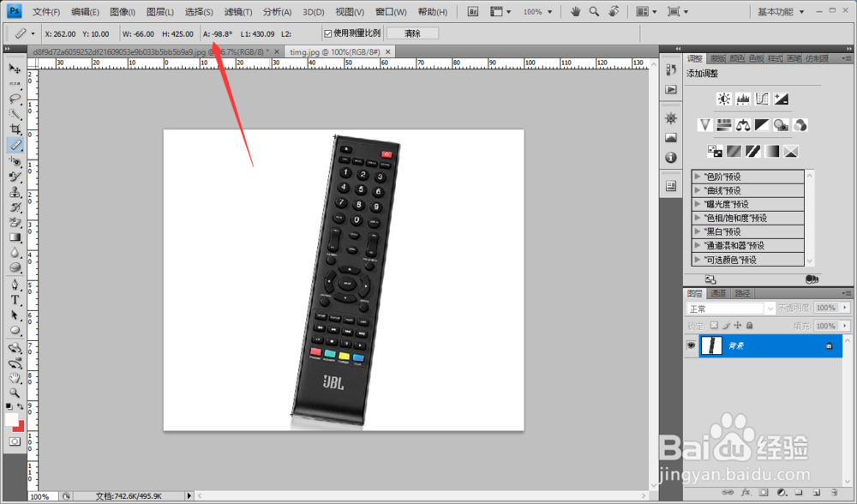
Task: Select the Spot Healing Brush tool
Action: 15,162
